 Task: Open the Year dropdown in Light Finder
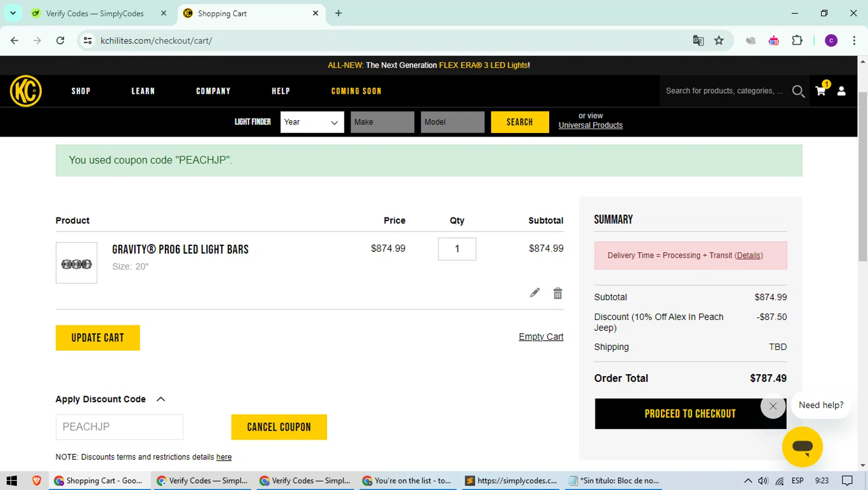click(x=312, y=122)
